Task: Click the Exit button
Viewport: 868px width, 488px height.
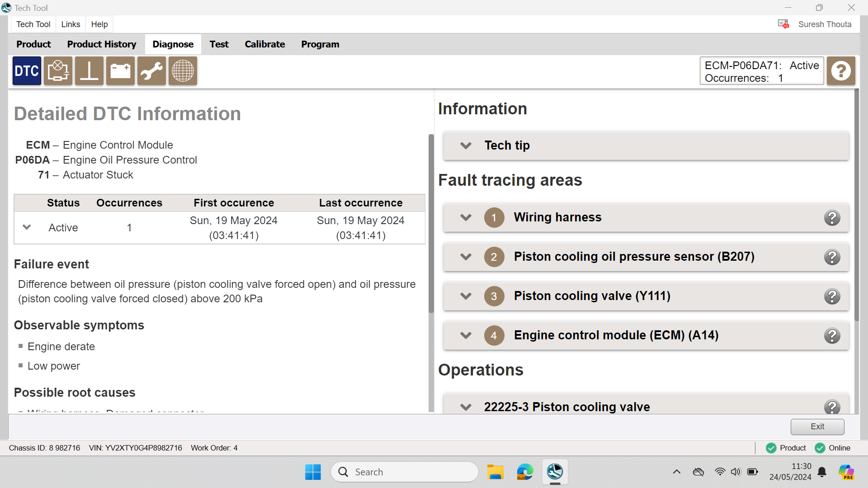Action: 817,427
